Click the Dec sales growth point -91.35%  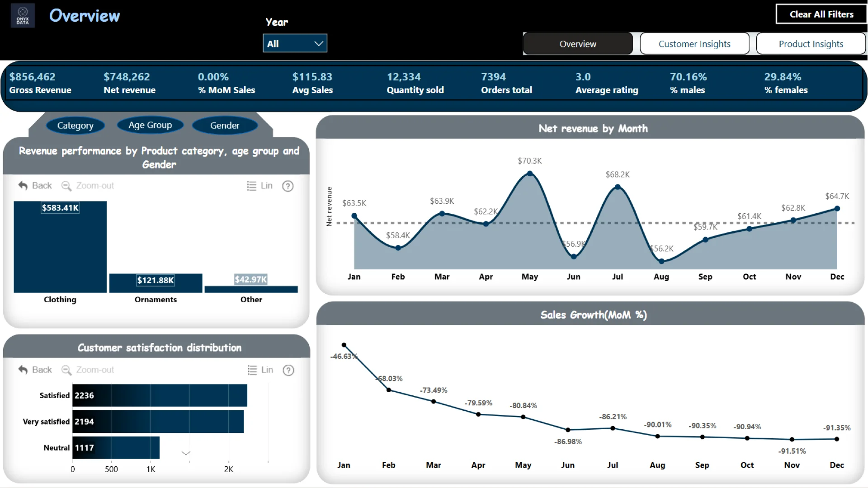click(836, 439)
